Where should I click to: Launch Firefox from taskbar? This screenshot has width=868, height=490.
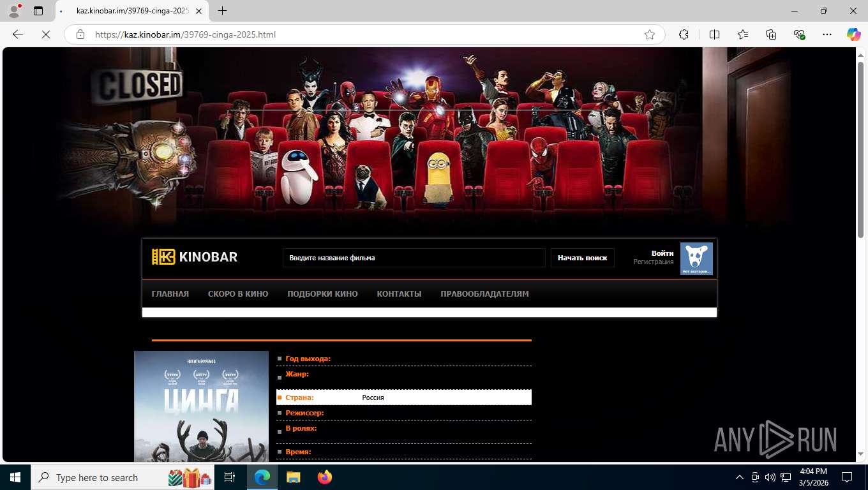325,477
